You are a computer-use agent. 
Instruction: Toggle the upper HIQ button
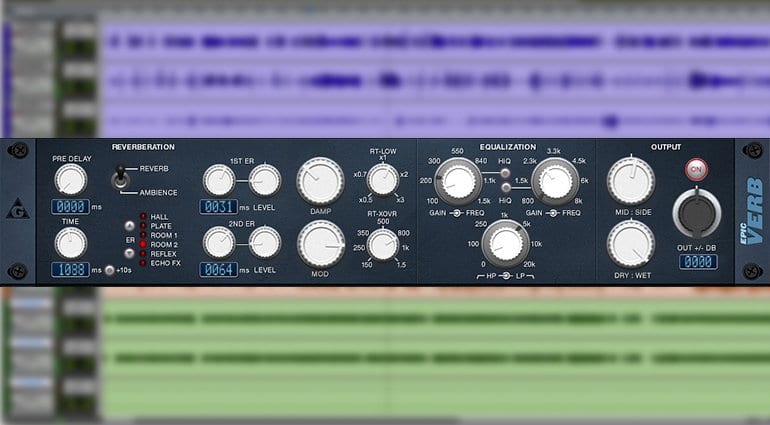point(504,172)
